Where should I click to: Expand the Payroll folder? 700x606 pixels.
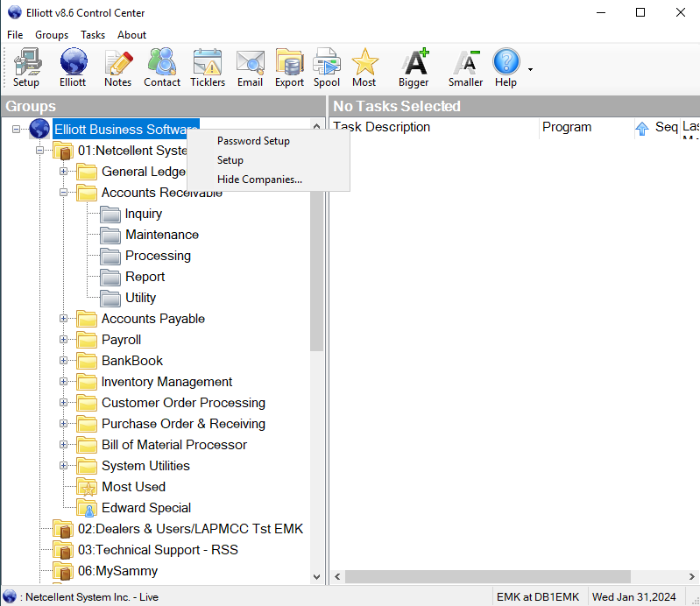pos(63,340)
